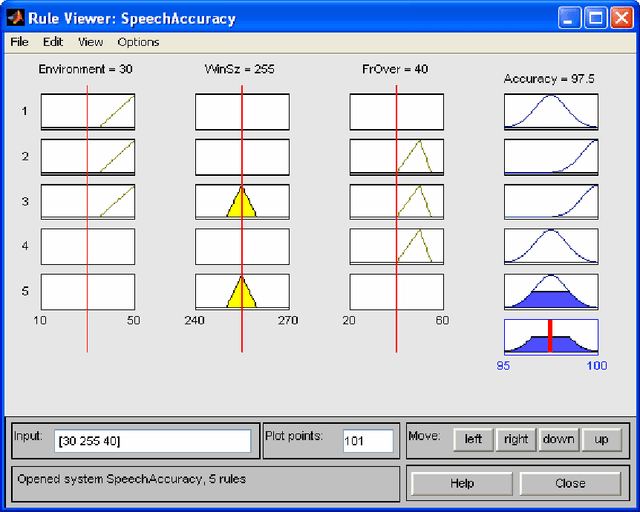Viewport: 640px width, 512px height.
Task: Select rule number 3
Action: (25, 201)
